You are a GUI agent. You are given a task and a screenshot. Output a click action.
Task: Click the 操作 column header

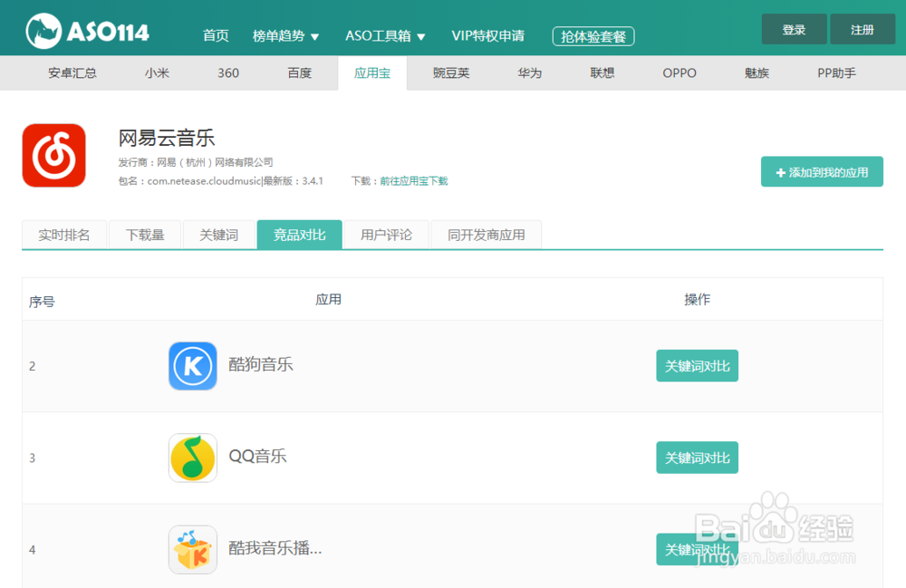click(x=697, y=299)
